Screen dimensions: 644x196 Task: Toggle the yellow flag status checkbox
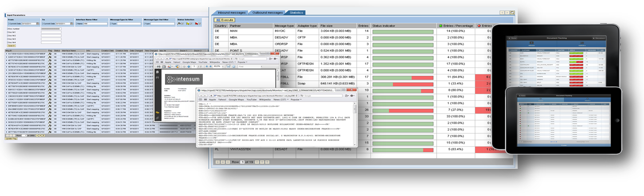click(x=191, y=24)
